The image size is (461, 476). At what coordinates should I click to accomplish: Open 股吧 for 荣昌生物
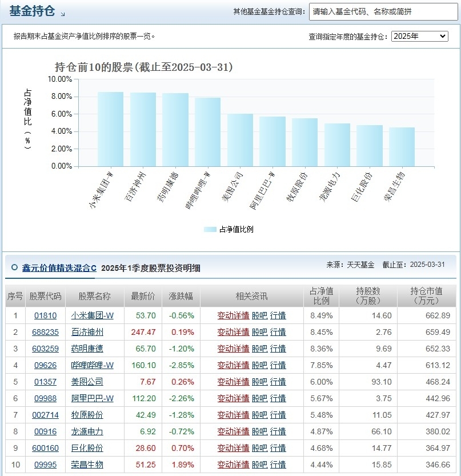pyautogui.click(x=260, y=465)
